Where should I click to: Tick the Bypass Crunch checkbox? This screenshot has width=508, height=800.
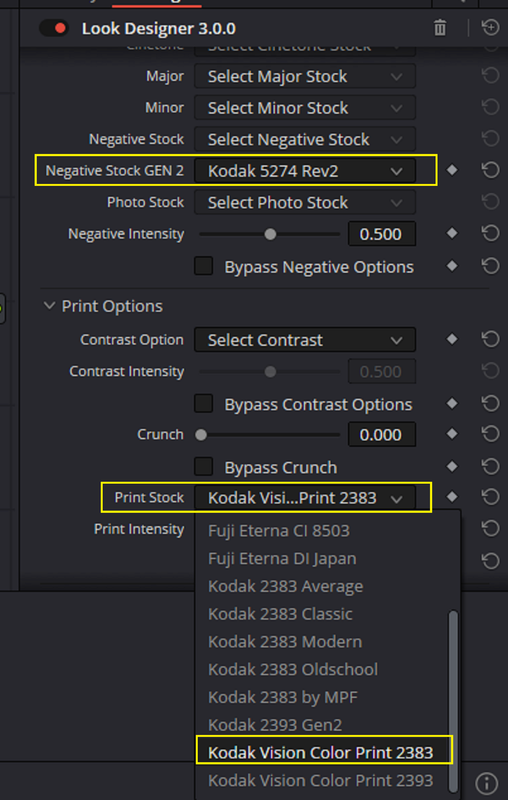point(204,466)
